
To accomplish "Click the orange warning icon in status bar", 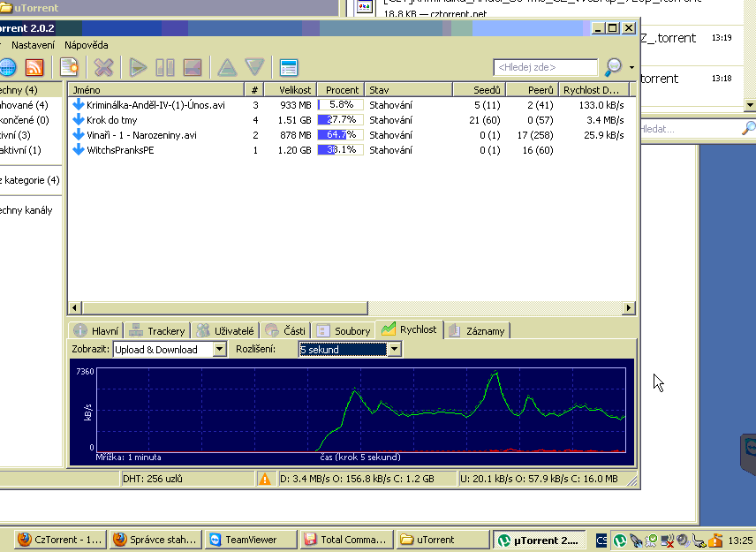I will [x=265, y=479].
